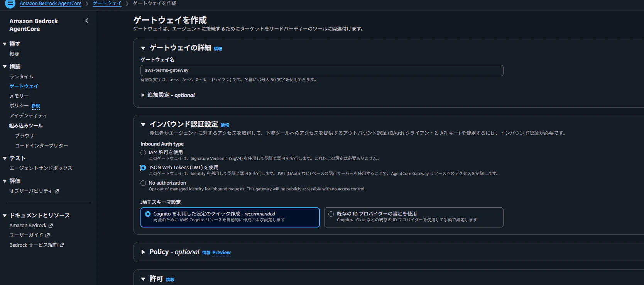Viewport: 644px width, 285px height.
Task: Open 情報 link next to Policy
Action: 206,253
